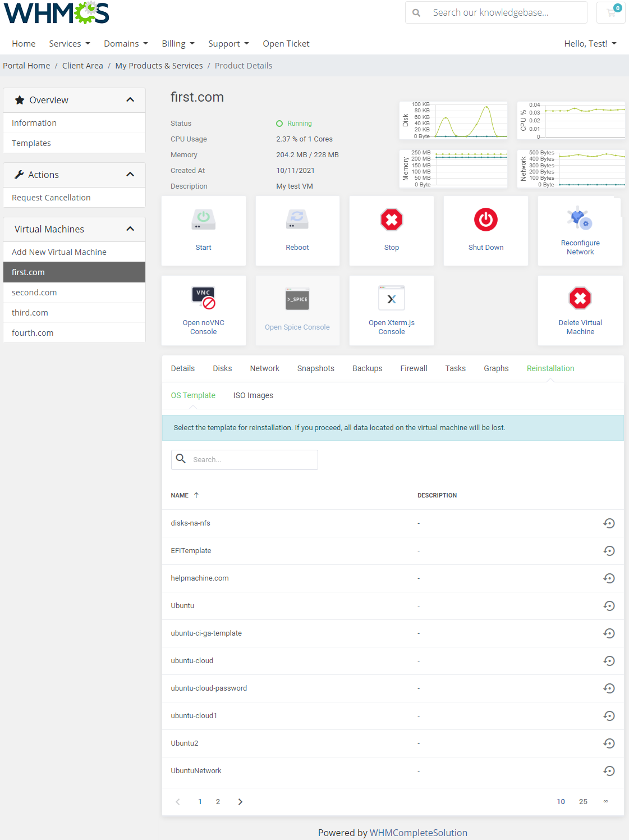Select the OS Template sub-tab

[193, 395]
